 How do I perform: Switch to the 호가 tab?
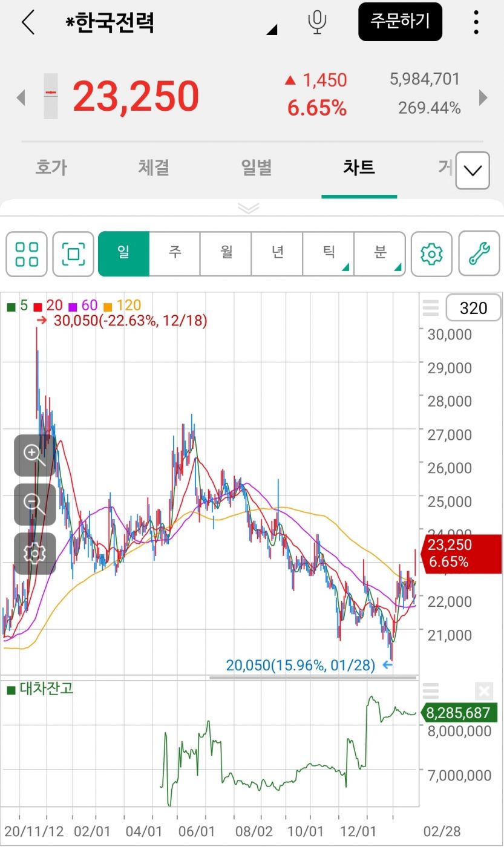(x=51, y=168)
